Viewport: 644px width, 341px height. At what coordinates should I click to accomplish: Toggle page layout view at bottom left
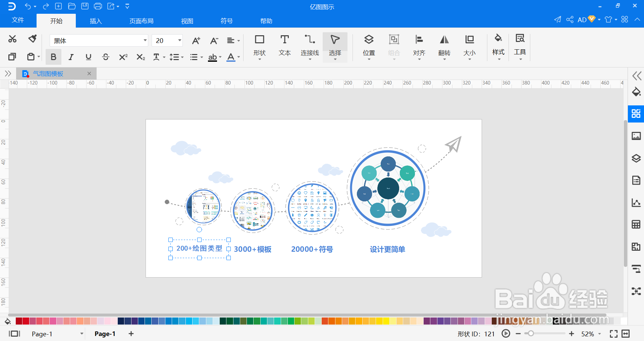14,334
